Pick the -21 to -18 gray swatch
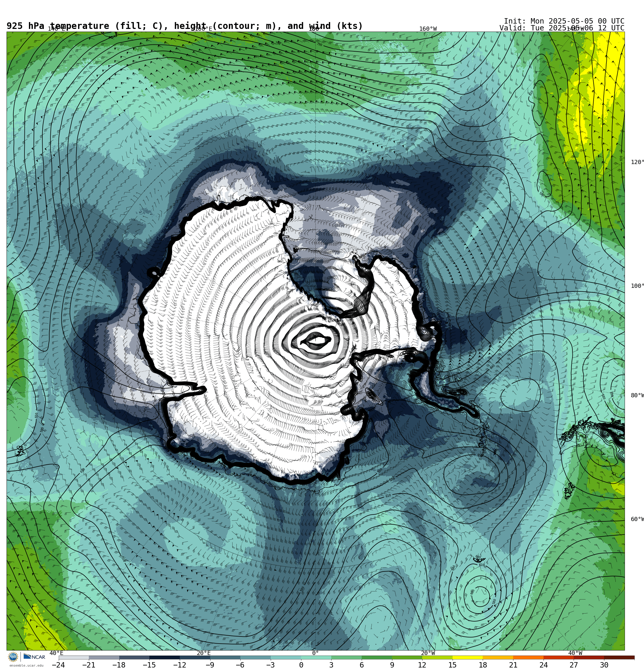Image resolution: width=644 pixels, height=669 pixels. (104, 657)
